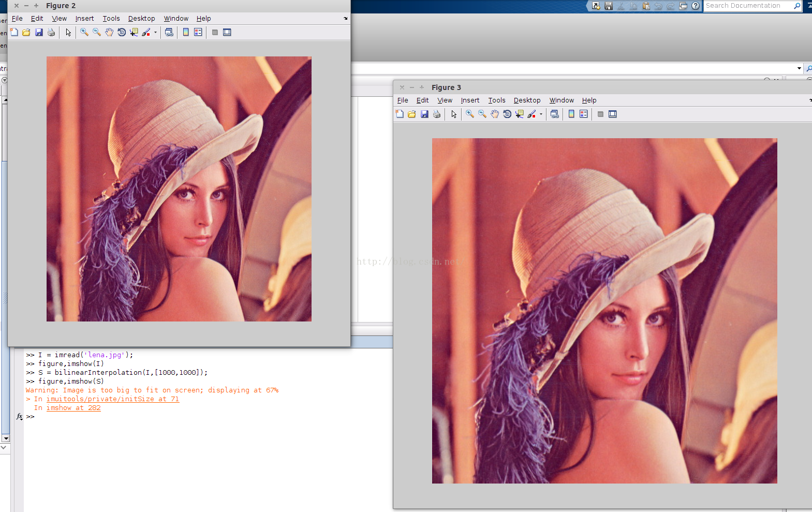Open Edit menu in Figure 3
Image resolution: width=812 pixels, height=512 pixels.
pos(422,100)
